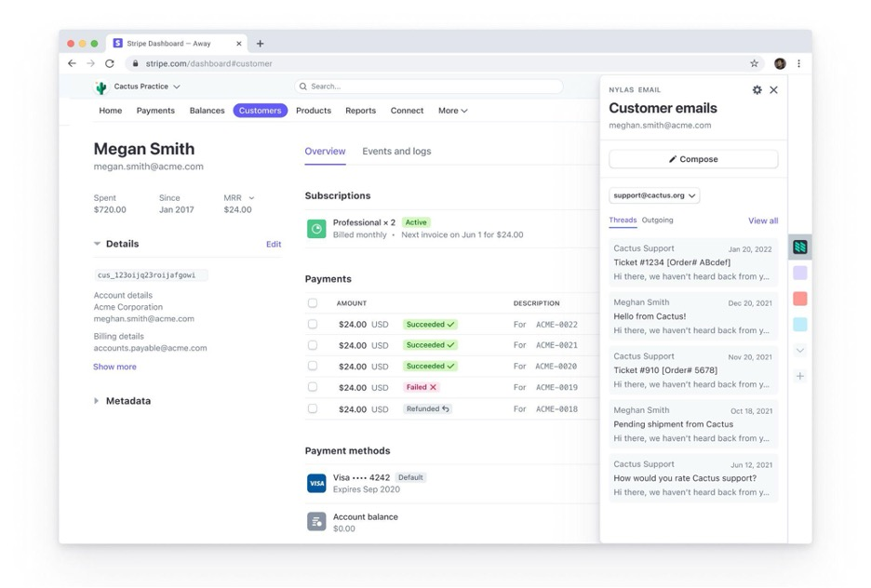Screen dimensions: 871x588
Task: Check the ACME-0021 payment row
Action: click(x=313, y=345)
